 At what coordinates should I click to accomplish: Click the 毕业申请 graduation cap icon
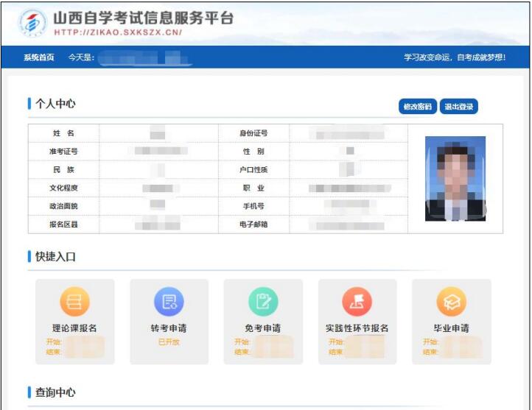[451, 302]
